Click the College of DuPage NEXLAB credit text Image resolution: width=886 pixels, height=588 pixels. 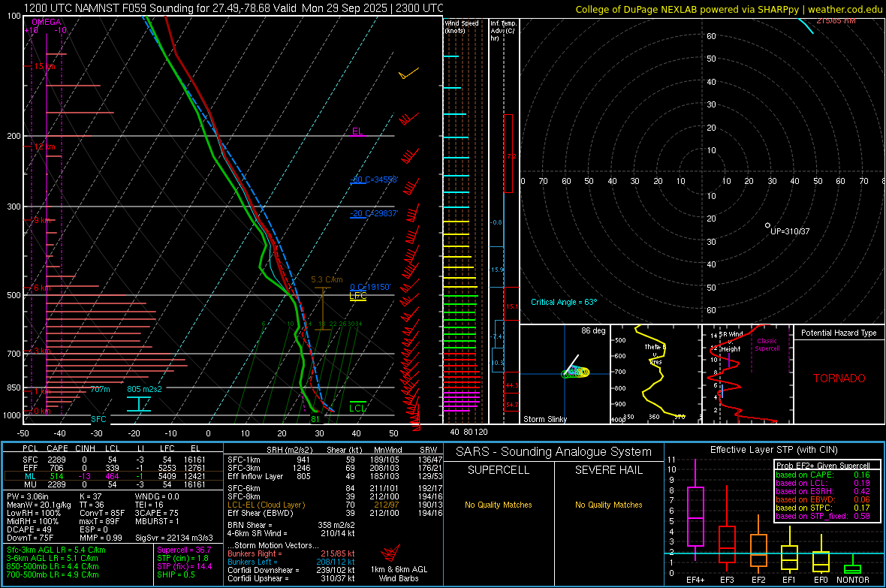[729, 9]
